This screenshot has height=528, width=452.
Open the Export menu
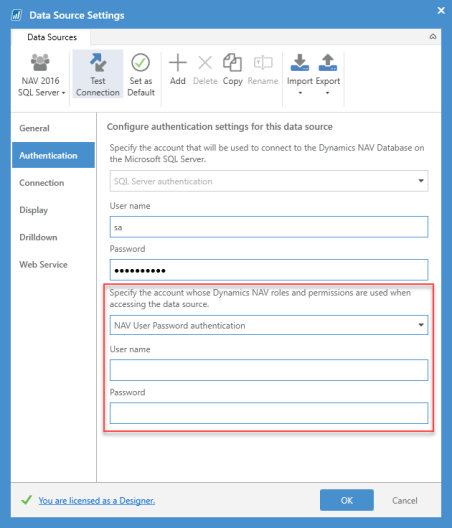point(328,74)
